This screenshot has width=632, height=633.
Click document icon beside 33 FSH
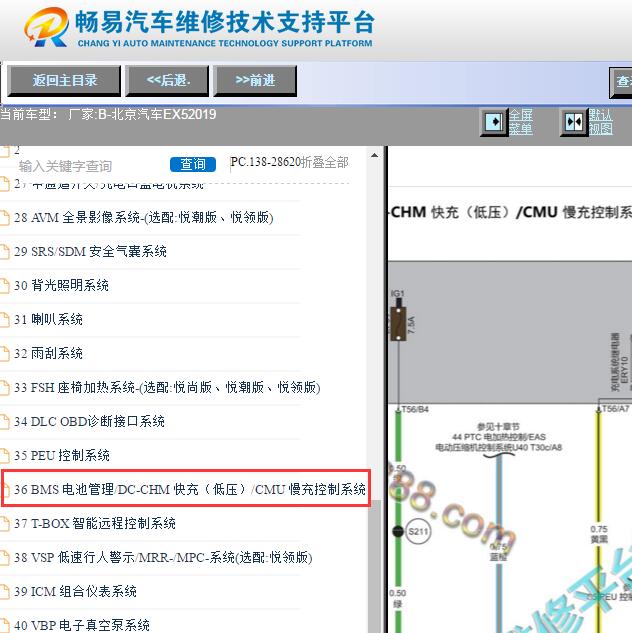tap(4, 388)
